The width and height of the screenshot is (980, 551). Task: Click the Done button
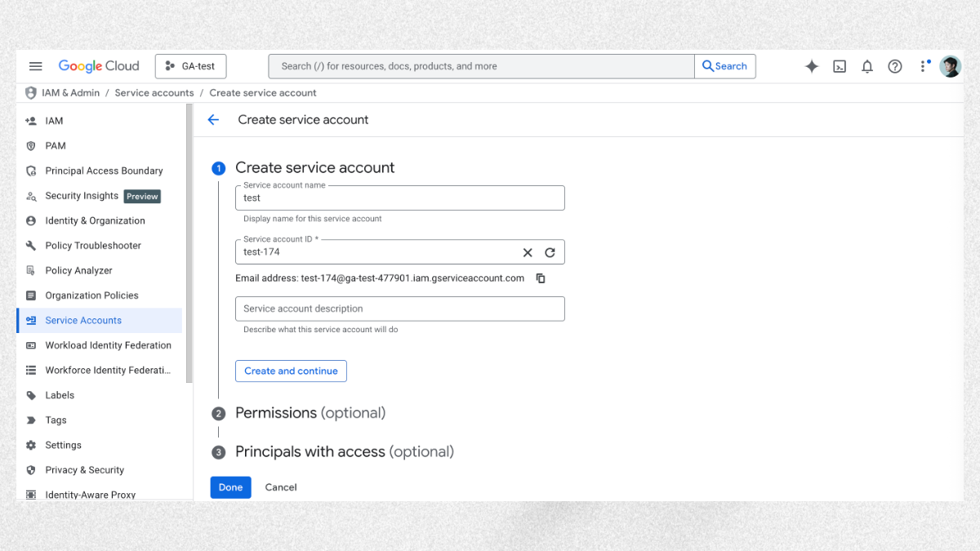(x=230, y=487)
